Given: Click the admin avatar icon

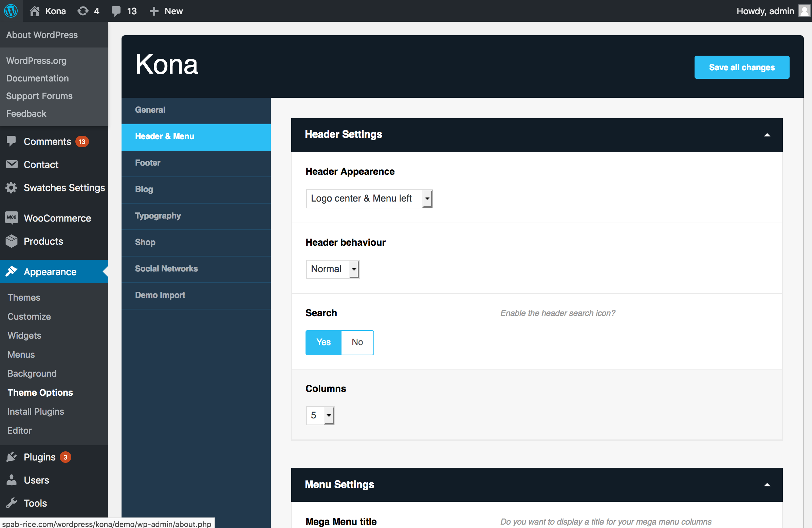Looking at the screenshot, I should [804, 11].
